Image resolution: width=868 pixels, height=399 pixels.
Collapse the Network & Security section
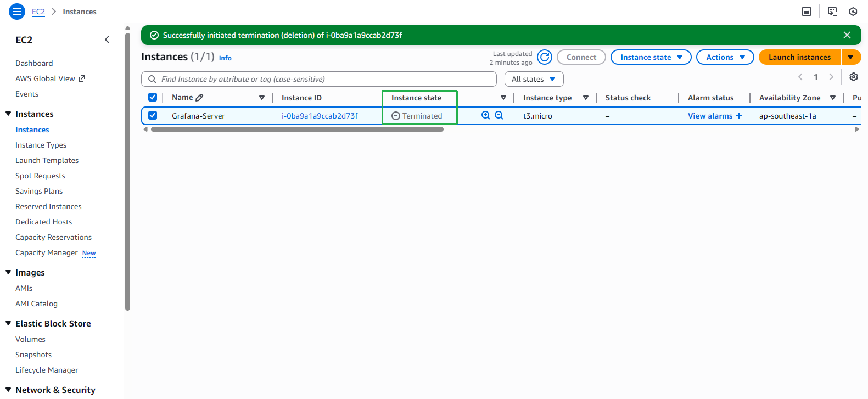click(8, 390)
